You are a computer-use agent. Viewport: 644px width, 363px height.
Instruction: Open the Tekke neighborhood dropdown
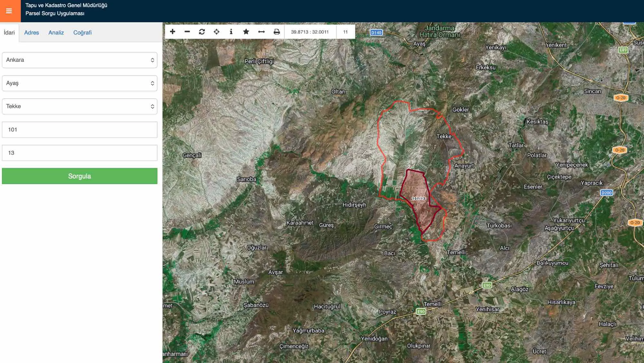pos(80,106)
